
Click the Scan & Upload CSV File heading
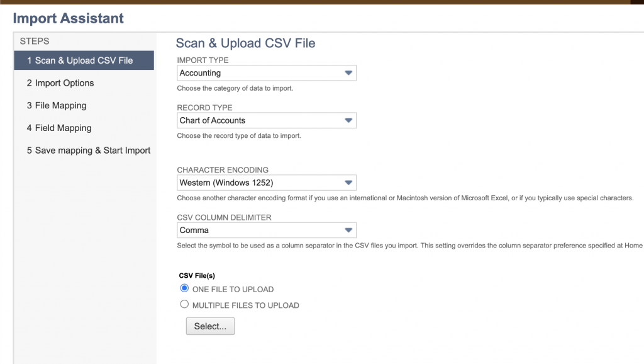(245, 43)
